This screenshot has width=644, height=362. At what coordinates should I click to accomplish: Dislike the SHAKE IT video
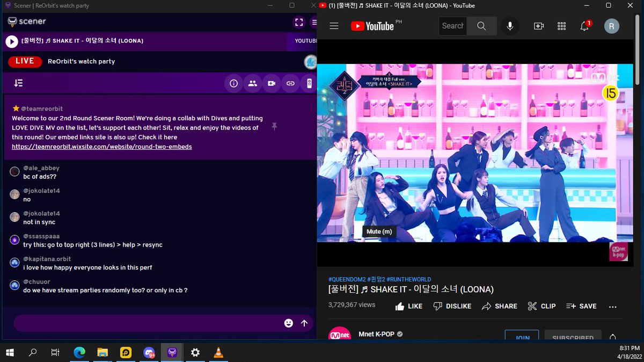click(x=452, y=306)
